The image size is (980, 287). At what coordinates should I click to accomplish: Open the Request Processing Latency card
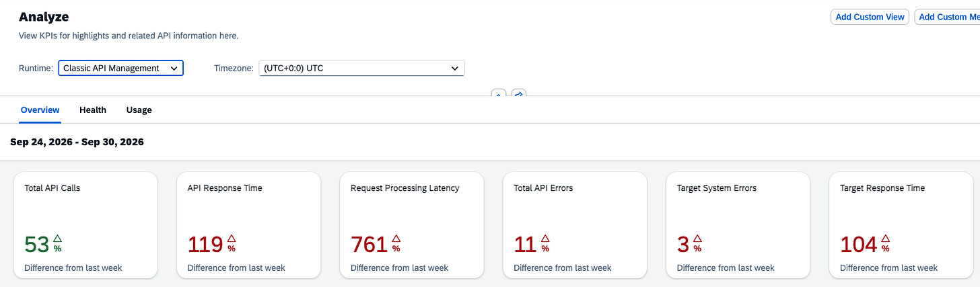point(412,225)
